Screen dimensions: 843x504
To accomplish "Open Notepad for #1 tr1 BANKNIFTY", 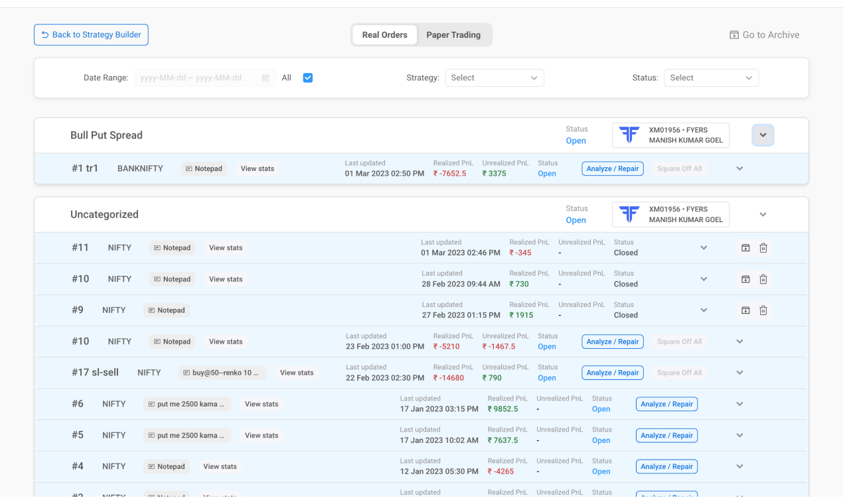I will pyautogui.click(x=204, y=168).
